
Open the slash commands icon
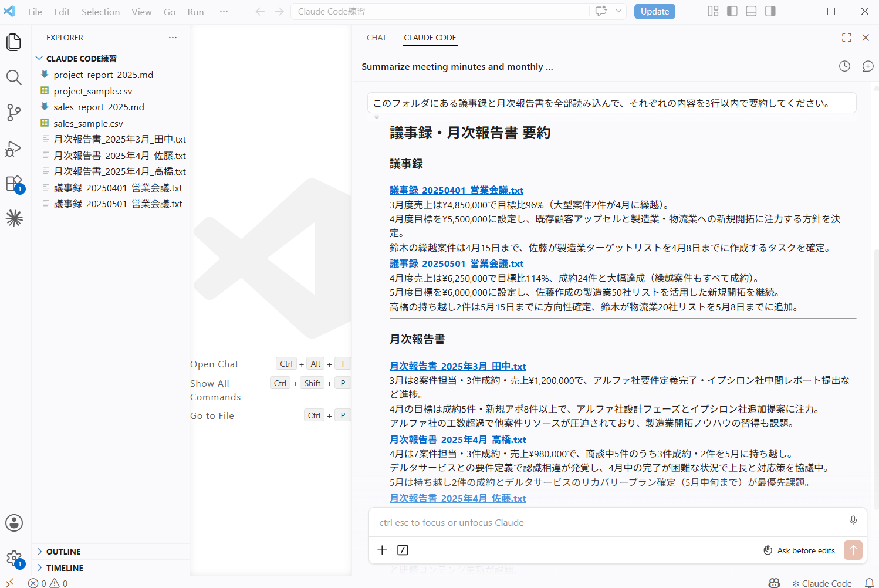[403, 550]
